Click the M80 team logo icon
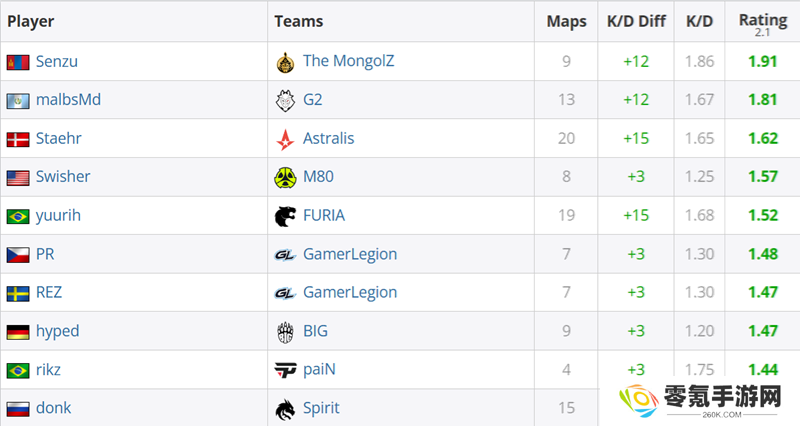 coord(285,177)
